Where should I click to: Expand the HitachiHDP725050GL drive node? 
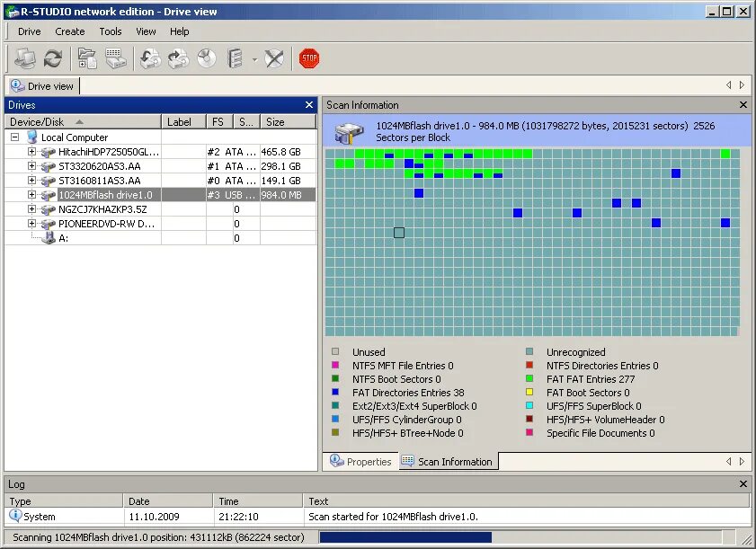31,152
